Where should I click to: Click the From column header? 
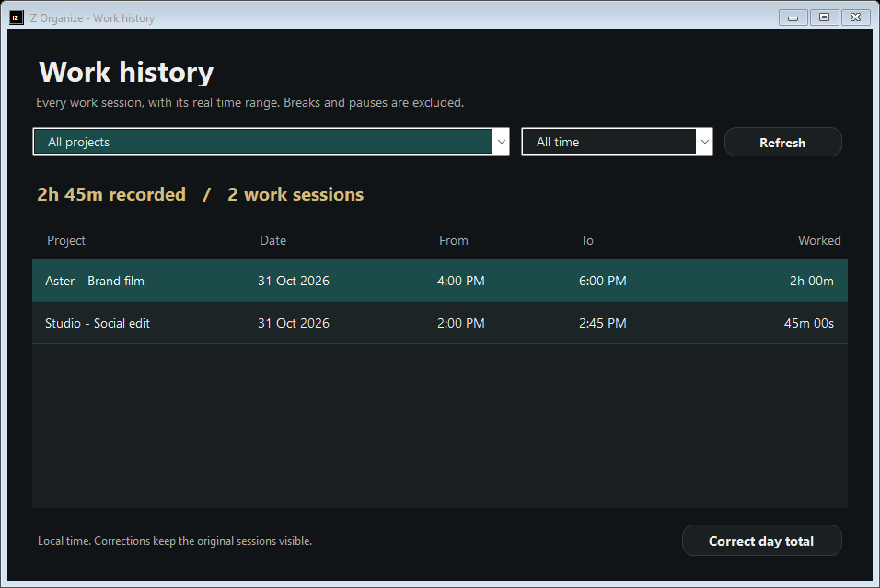454,240
